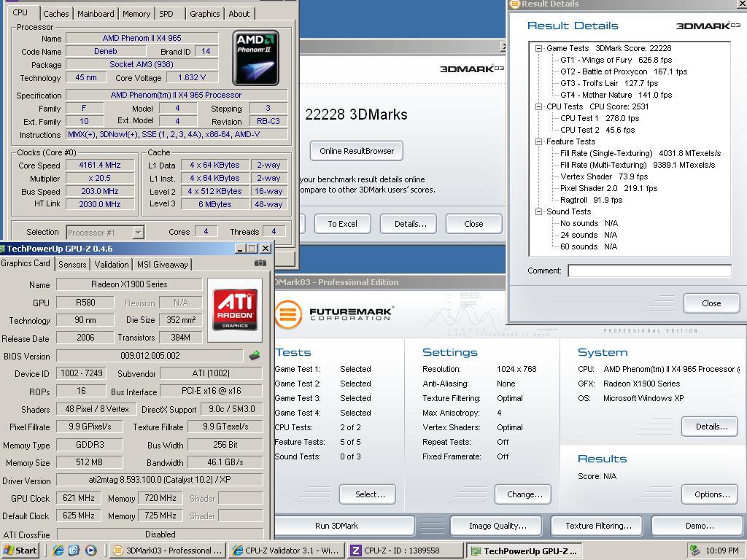Select CPU Test 2 result row
This screenshot has width=747, height=560.
click(597, 130)
